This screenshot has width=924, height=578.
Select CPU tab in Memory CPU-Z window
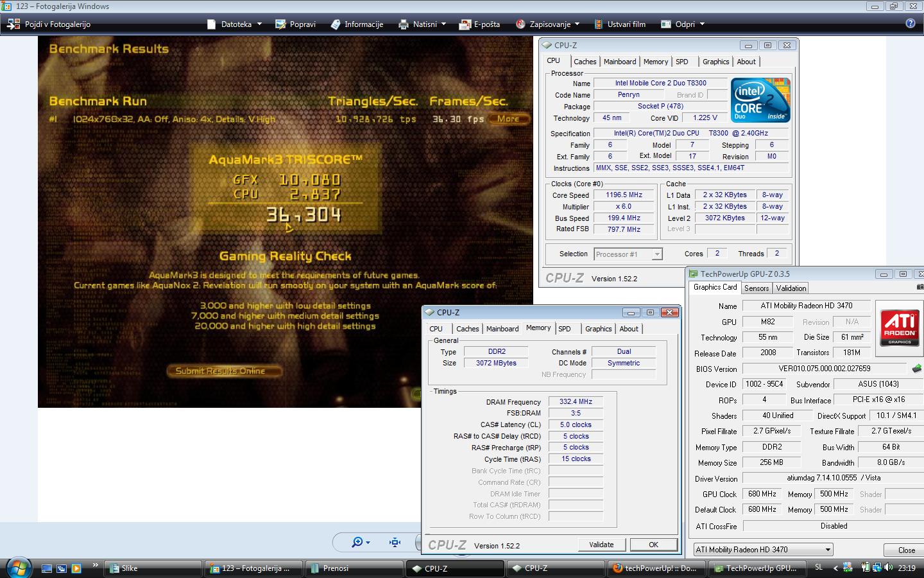click(x=436, y=329)
